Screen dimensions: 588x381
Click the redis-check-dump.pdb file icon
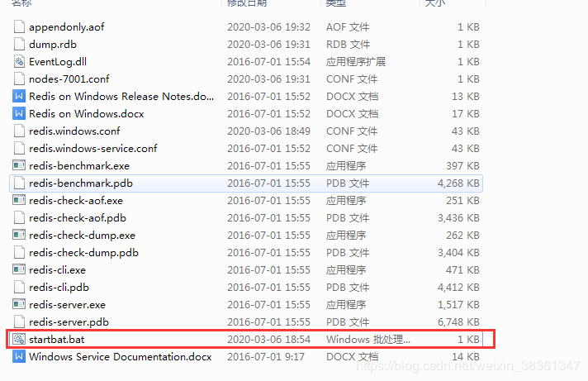tap(19, 252)
